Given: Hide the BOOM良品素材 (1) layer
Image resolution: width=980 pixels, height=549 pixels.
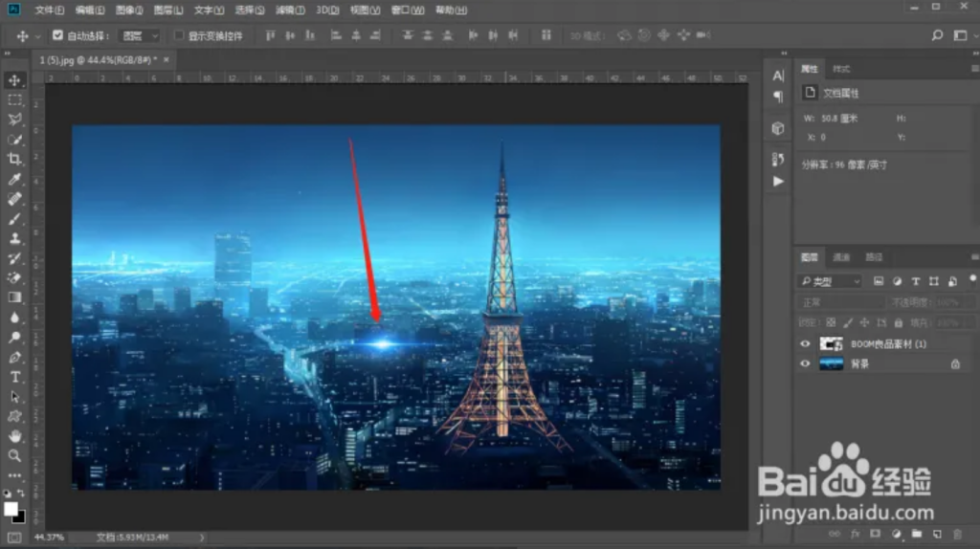Looking at the screenshot, I should pyautogui.click(x=805, y=343).
